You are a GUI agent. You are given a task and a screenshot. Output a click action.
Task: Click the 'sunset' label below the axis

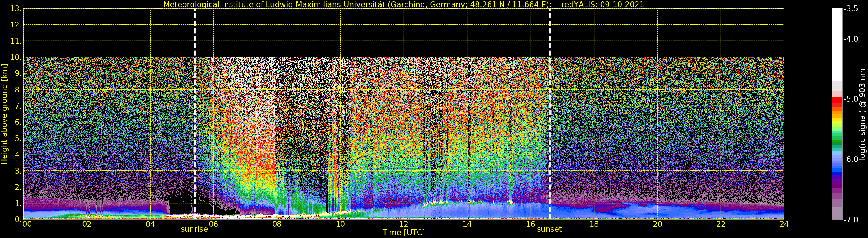coord(549,229)
